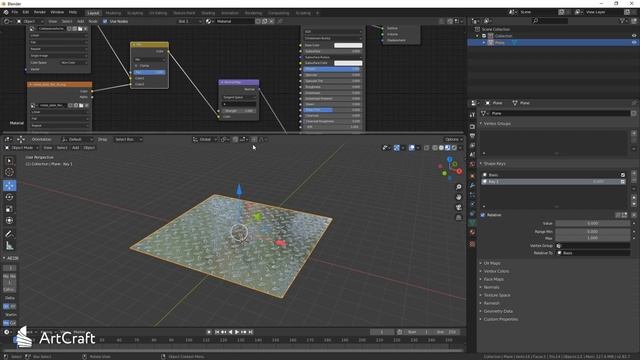The image size is (640, 360).
Task: Open Tangent Space dropdown in Normal Map node
Action: coord(239,98)
